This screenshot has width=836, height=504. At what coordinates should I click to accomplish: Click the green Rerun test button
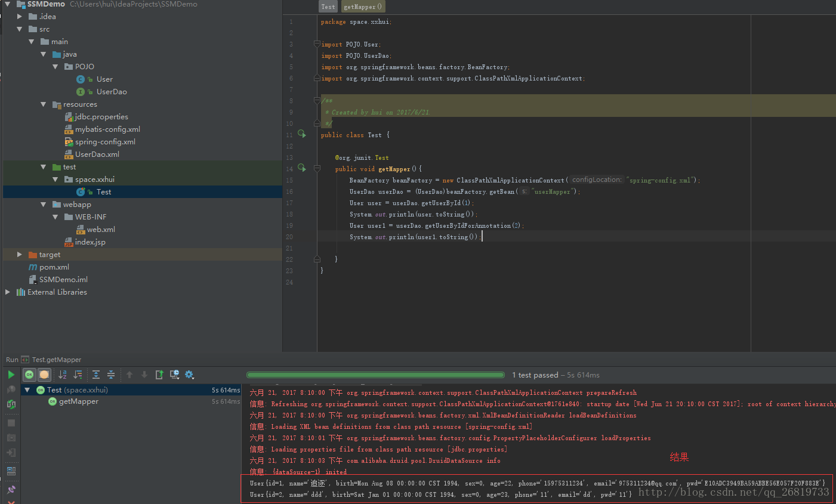11,375
